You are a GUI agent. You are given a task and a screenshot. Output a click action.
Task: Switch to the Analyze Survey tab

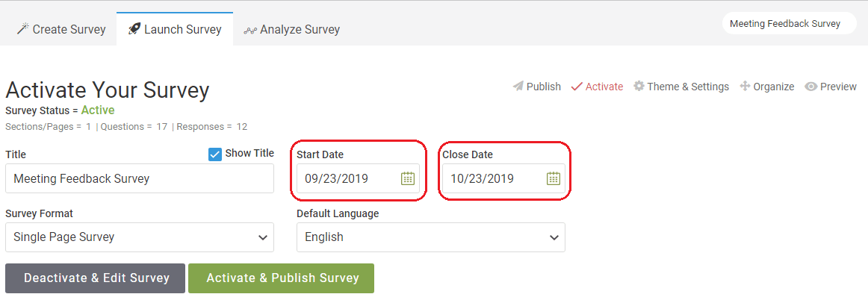pos(292,29)
